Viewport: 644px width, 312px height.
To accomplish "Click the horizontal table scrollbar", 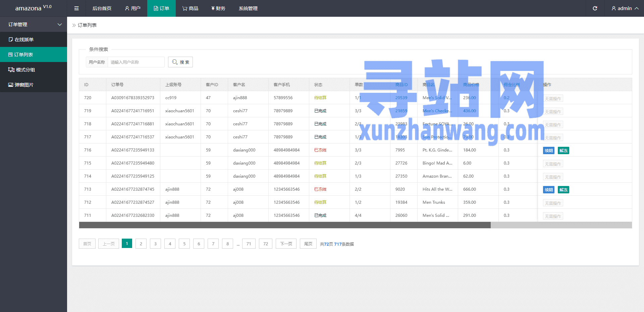I will point(284,225).
